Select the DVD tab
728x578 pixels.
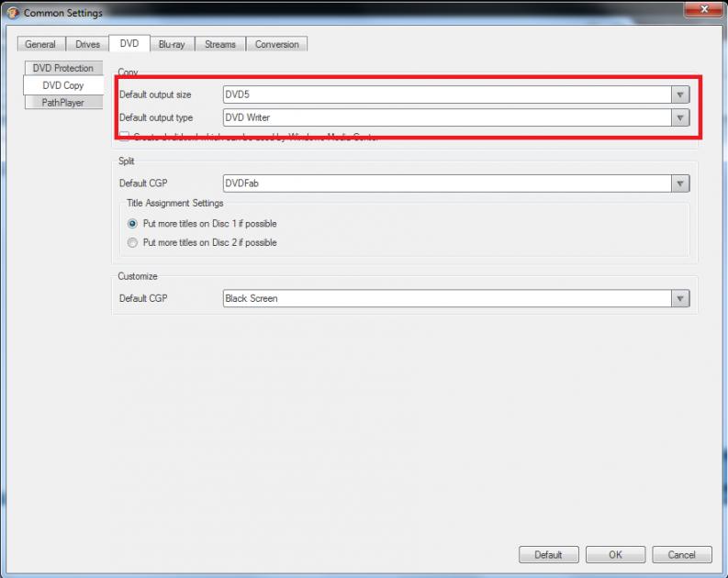[129, 43]
